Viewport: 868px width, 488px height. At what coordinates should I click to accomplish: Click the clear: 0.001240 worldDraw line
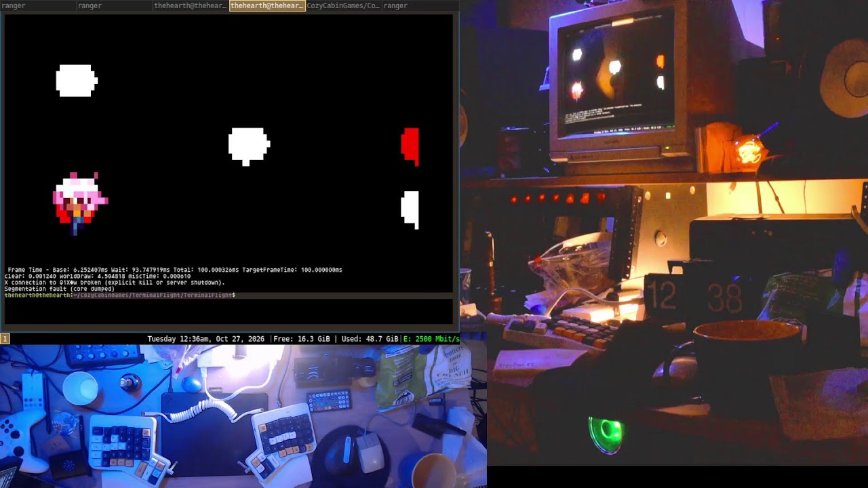[x=97, y=277]
